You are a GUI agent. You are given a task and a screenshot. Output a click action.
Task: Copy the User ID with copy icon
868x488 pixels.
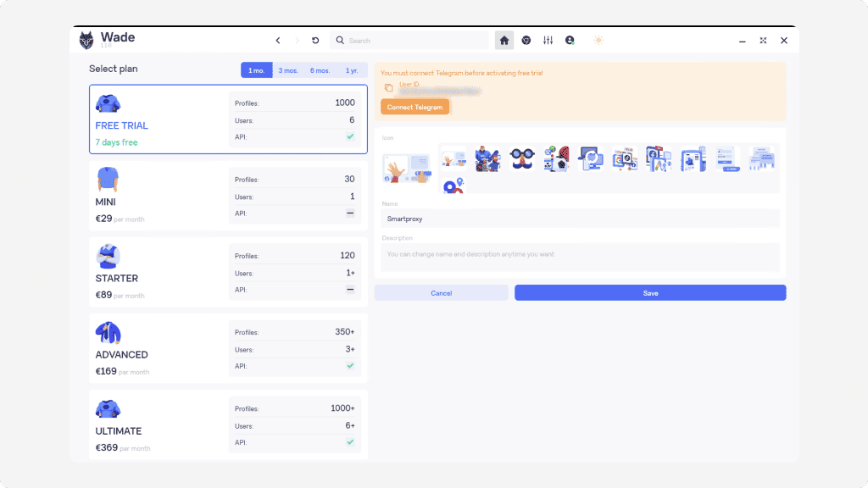[x=388, y=87]
